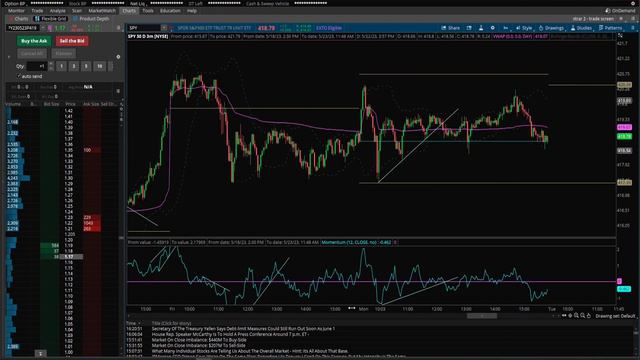Switch to the Product Depth sub-tab
The image size is (640, 360).
91,19
